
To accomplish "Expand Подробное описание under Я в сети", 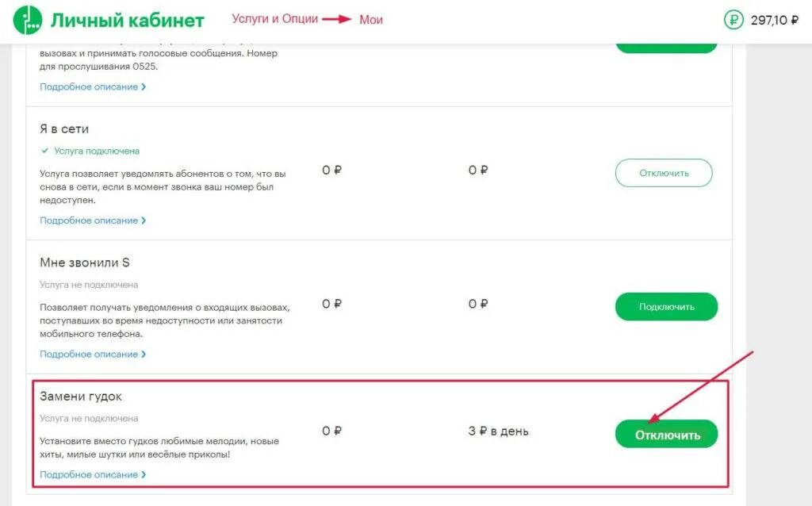I will [x=93, y=220].
